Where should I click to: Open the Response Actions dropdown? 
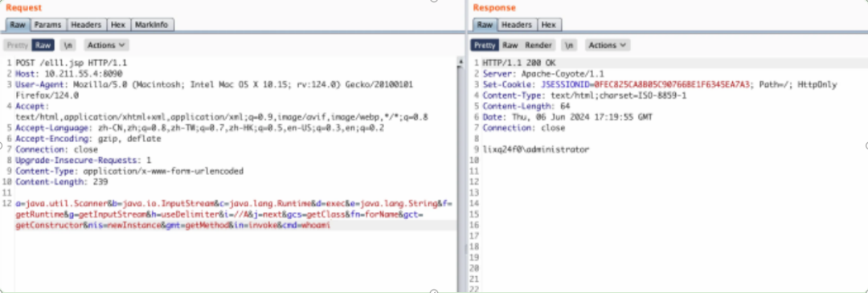click(x=608, y=45)
